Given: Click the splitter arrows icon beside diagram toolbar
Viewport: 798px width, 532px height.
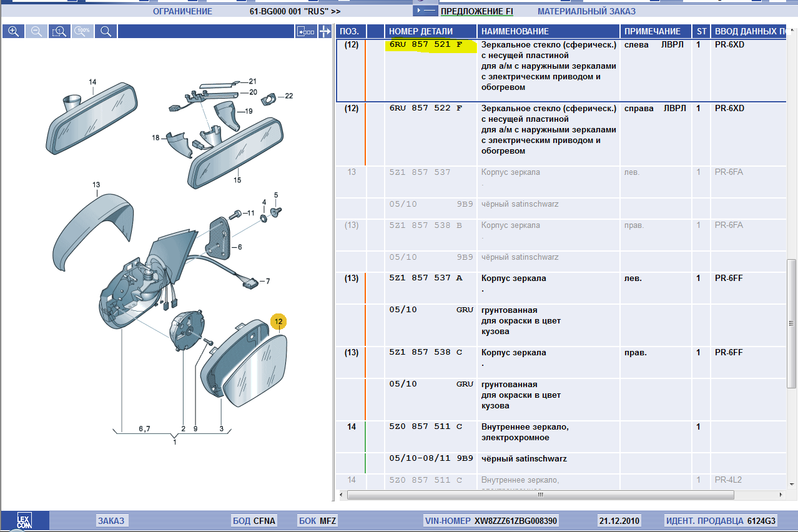Looking at the screenshot, I should (x=325, y=31).
